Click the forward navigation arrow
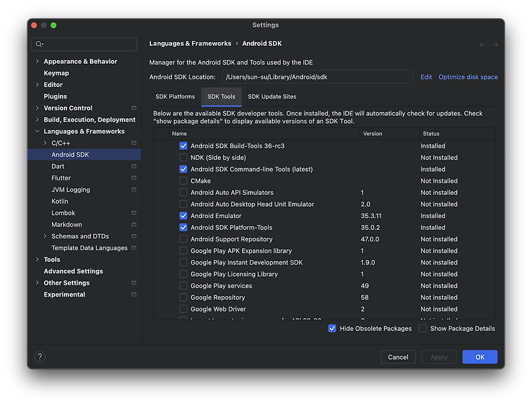Image resolution: width=532 pixels, height=405 pixels. (493, 43)
